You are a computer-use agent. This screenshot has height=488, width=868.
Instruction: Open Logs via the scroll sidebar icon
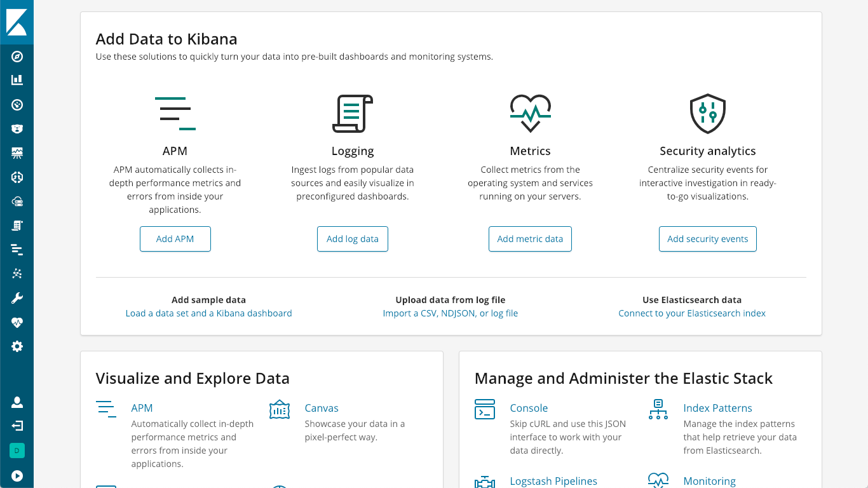point(17,226)
